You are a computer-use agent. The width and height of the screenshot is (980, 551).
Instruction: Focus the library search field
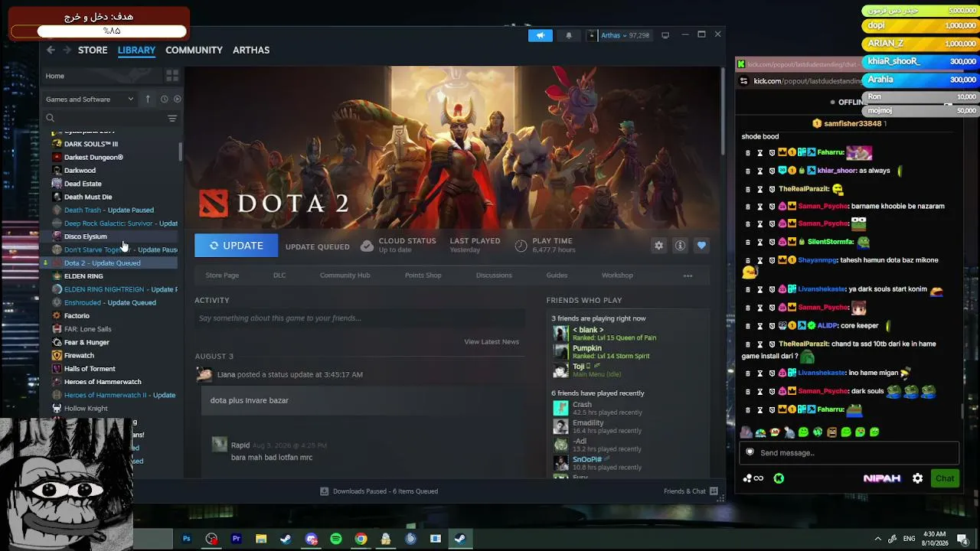point(103,118)
